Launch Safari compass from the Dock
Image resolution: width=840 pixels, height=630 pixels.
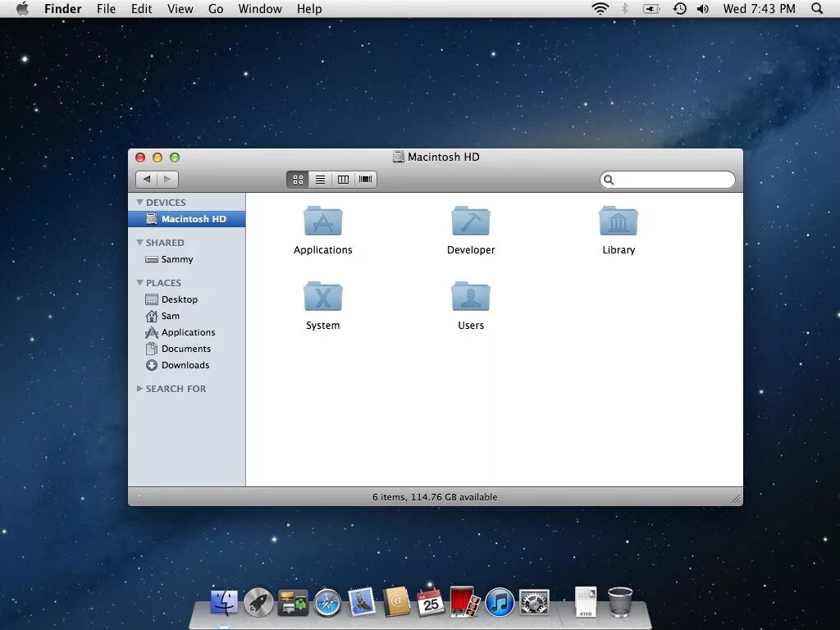(x=326, y=603)
